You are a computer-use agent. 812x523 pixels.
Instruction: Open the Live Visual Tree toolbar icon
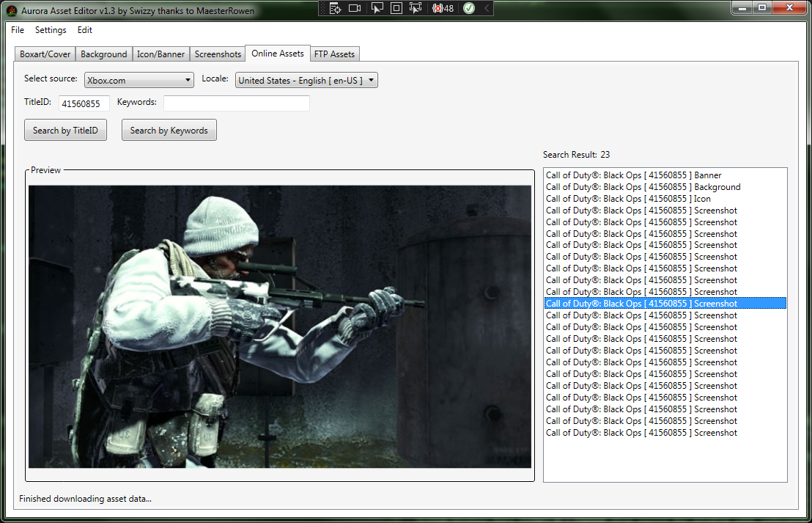point(335,8)
